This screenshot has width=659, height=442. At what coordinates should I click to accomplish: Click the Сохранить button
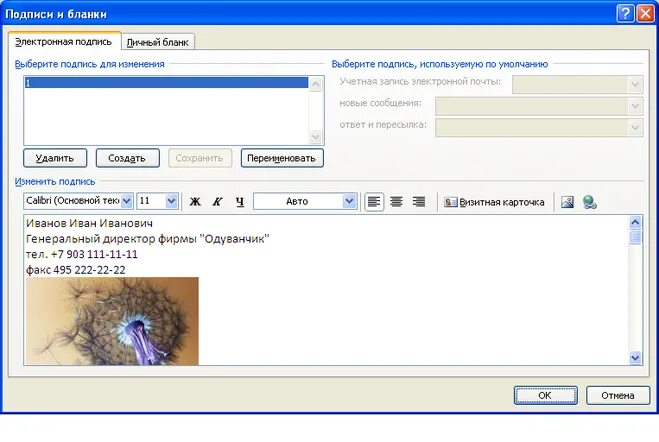click(x=200, y=158)
